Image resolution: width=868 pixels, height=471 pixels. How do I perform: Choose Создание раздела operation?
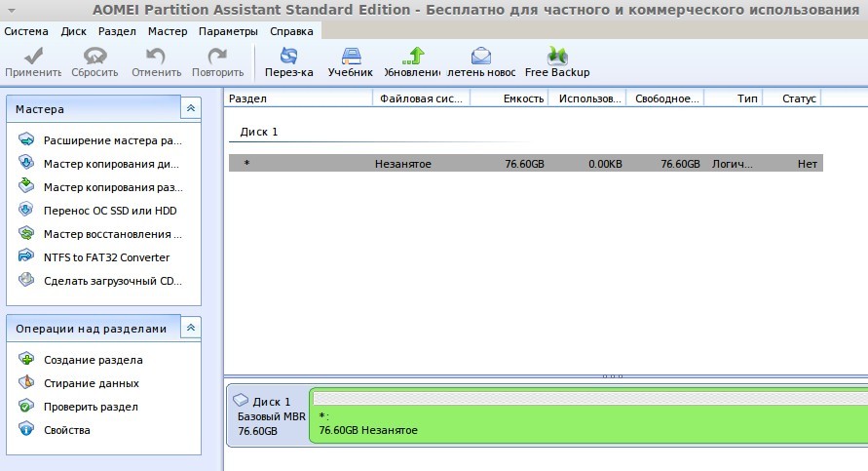coord(93,360)
